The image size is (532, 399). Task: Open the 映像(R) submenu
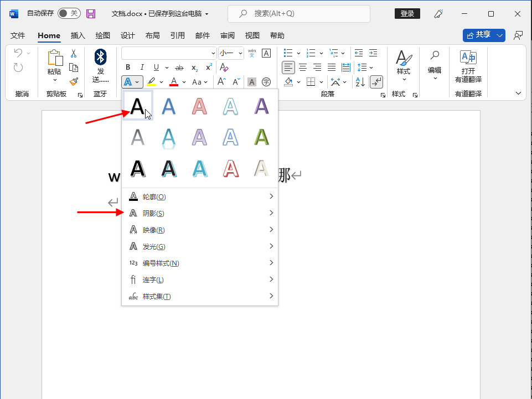click(200, 230)
